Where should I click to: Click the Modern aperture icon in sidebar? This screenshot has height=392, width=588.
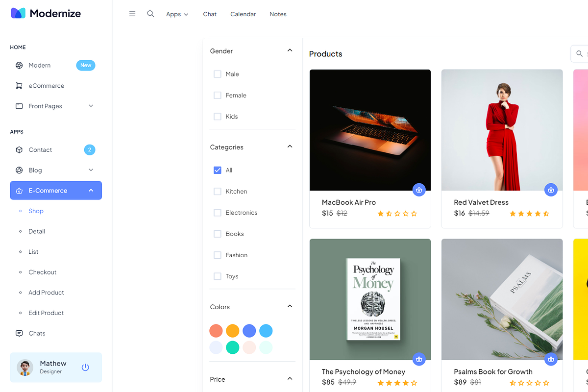(19, 65)
